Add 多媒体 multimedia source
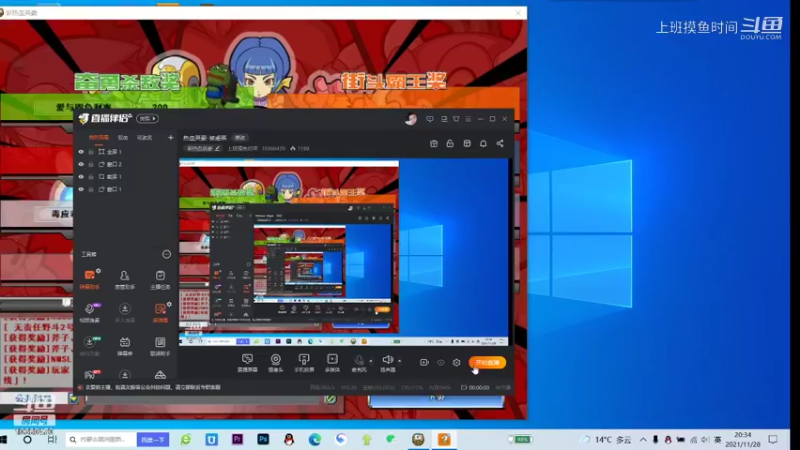Viewport: 800px width, 450px height. 332,363
